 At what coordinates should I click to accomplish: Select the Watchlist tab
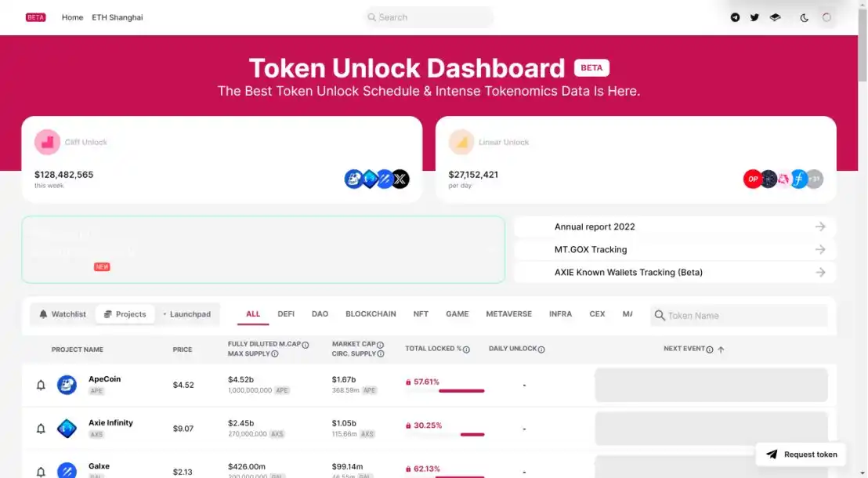pyautogui.click(x=63, y=314)
